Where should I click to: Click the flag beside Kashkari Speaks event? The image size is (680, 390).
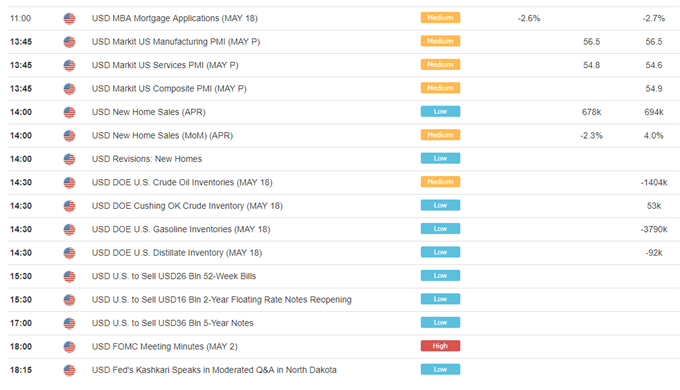coord(69,370)
